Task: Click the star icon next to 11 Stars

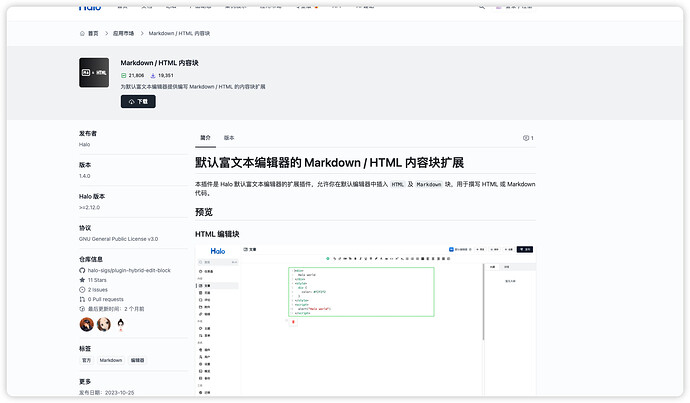Action: tap(82, 280)
